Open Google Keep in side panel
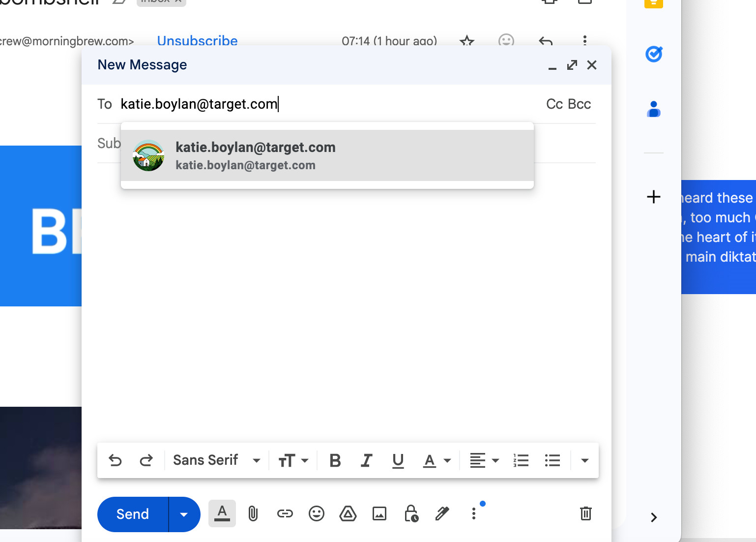The width and height of the screenshot is (756, 542). [654, 3]
